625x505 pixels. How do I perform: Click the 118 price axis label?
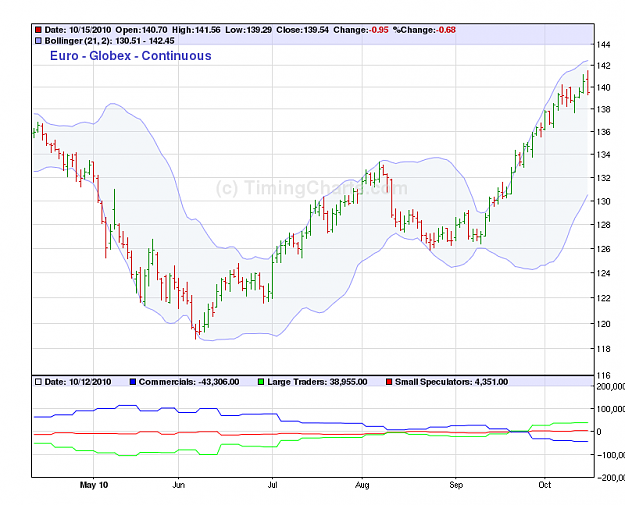coord(603,350)
